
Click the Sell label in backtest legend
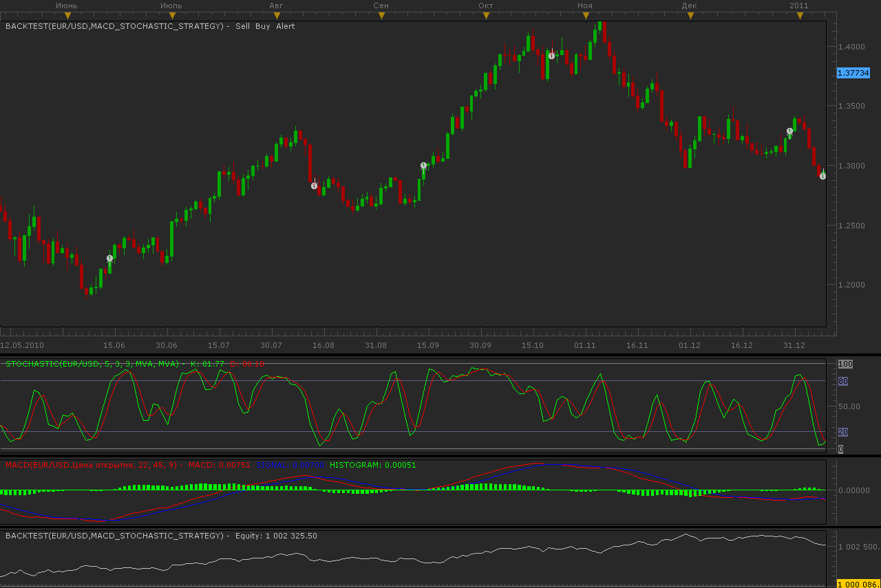point(243,26)
